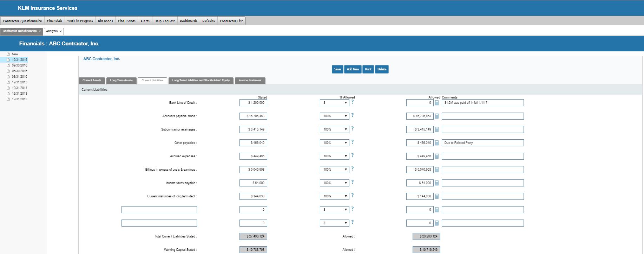Click calculator icon for Accounts payable, trade

[437, 116]
